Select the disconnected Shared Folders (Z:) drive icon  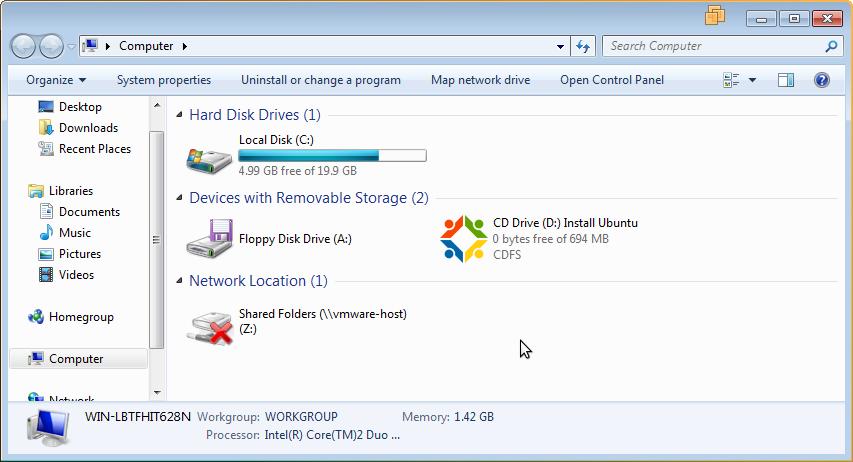point(209,328)
